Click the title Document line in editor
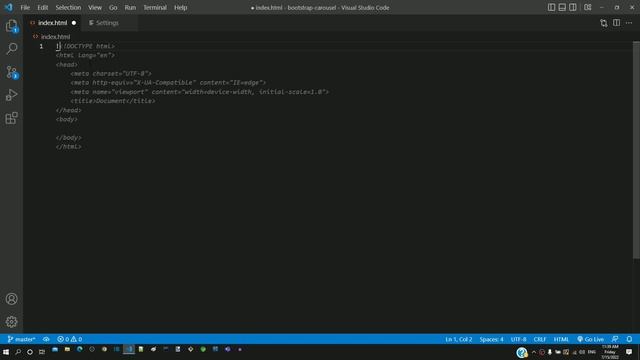Screen dimensions: 640x360 pyautogui.click(x=113, y=101)
